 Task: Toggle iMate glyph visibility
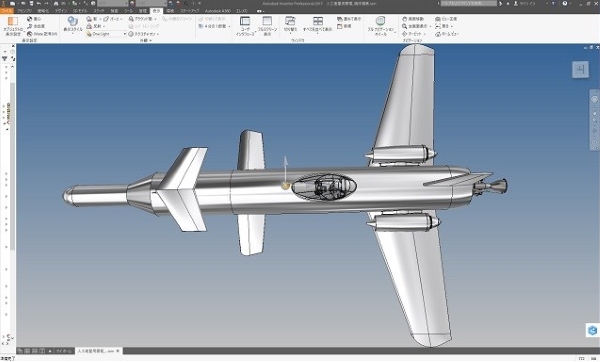click(x=42, y=34)
